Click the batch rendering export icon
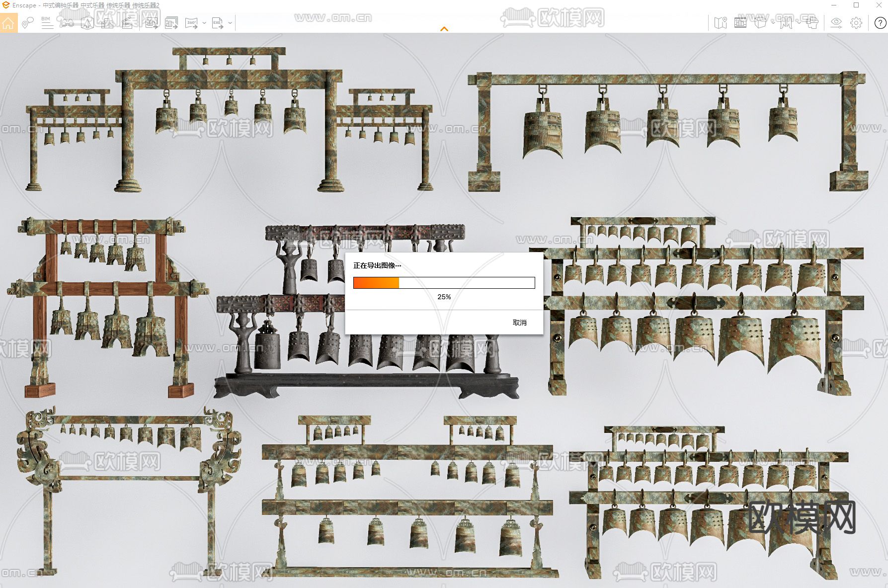The width and height of the screenshot is (888, 588). 171,23
